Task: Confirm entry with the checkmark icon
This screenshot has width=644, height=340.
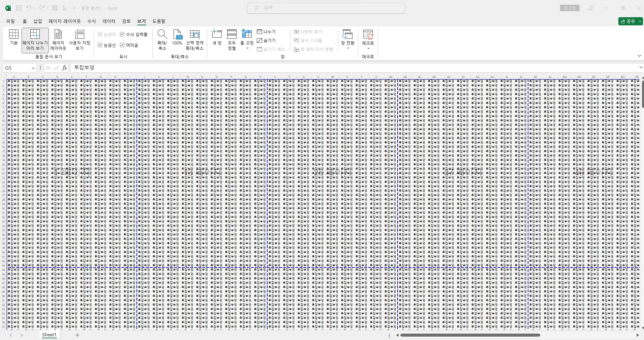Action: click(56, 68)
